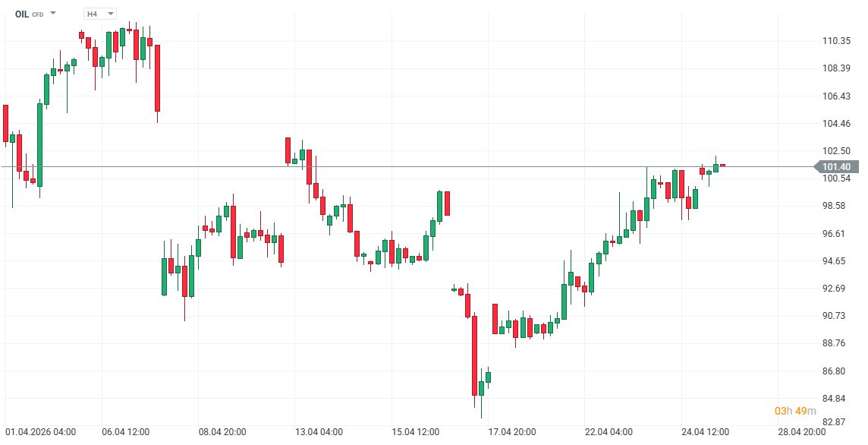868x445 pixels.
Task: Click the 08.04 20:00 time label
Action: [x=222, y=433]
